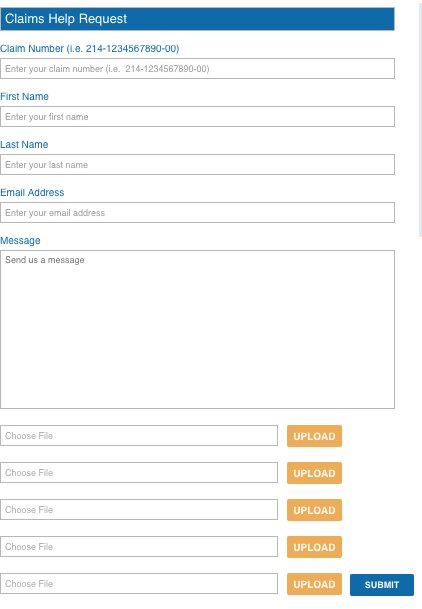This screenshot has width=422, height=609.
Task: Click inside the Message text area
Action: point(197,329)
